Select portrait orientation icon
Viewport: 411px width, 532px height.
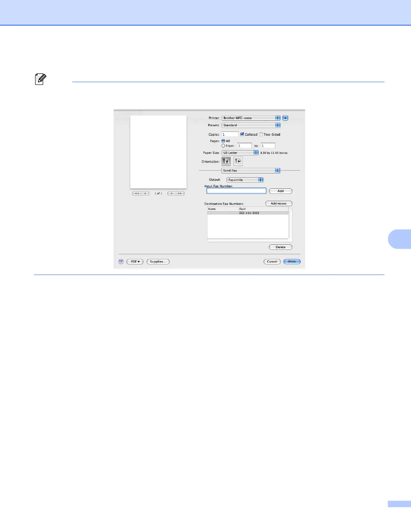226,162
